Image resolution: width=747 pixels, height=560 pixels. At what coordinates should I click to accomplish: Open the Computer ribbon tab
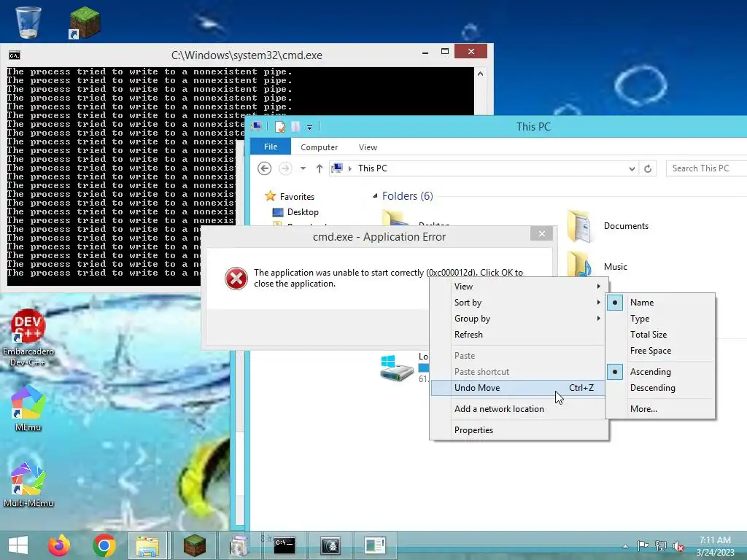point(320,147)
